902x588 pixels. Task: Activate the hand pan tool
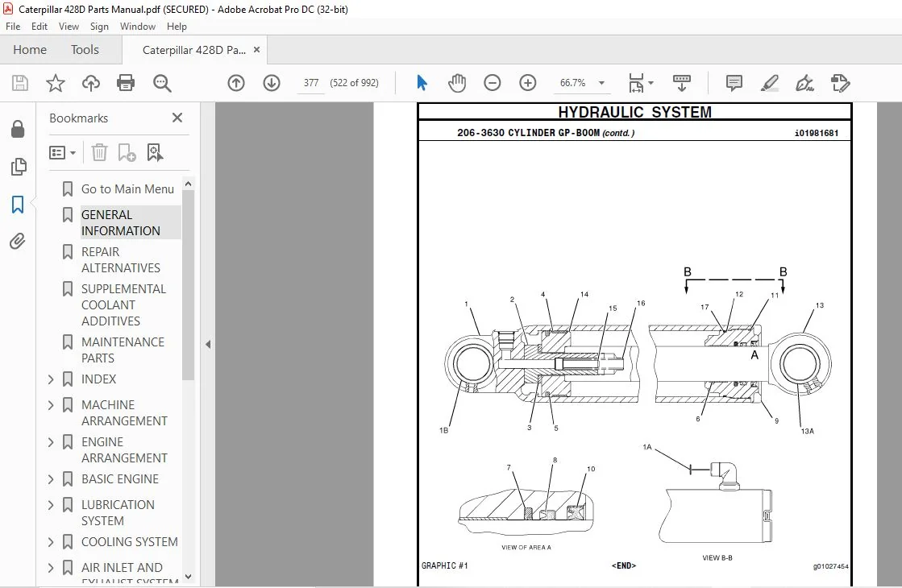tap(457, 83)
